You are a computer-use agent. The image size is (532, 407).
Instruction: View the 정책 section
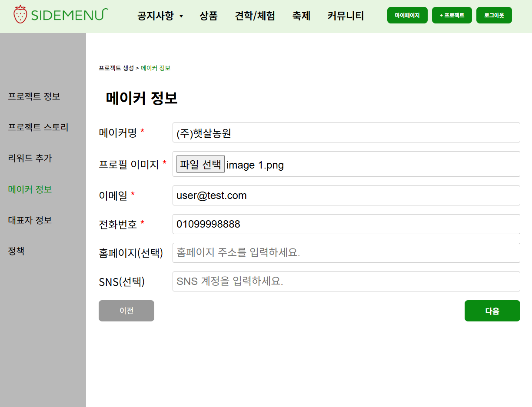16,251
